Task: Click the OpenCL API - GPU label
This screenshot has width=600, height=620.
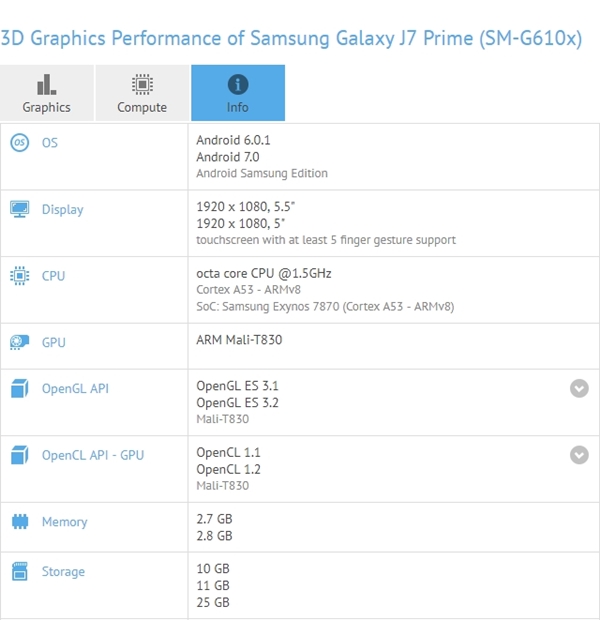Action: tap(93, 455)
